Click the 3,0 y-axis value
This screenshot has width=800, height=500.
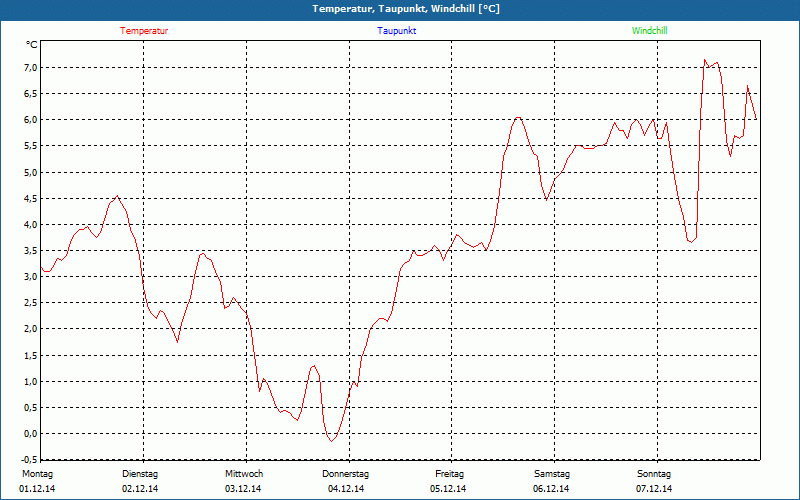coord(30,277)
